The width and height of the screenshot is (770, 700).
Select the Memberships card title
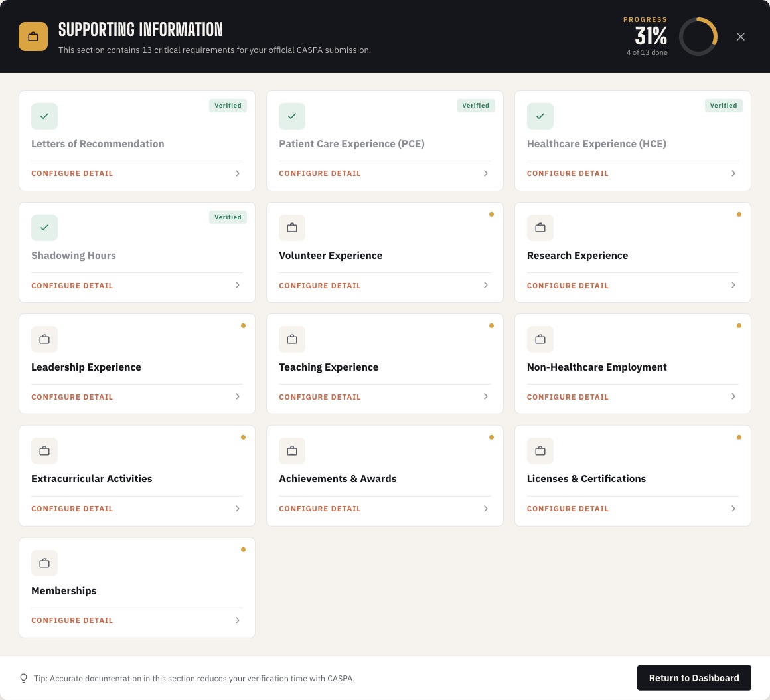pyautogui.click(x=64, y=590)
